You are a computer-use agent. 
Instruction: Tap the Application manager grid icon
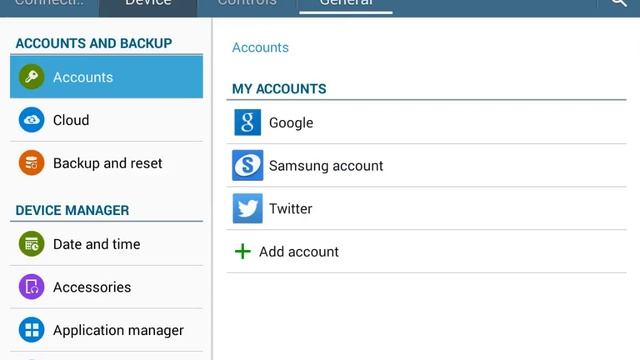(31, 330)
